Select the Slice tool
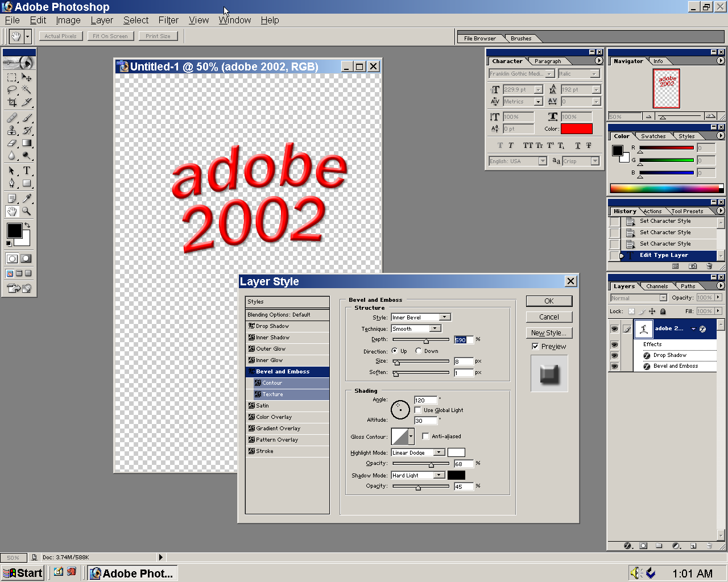The width and height of the screenshot is (728, 582). click(27, 102)
